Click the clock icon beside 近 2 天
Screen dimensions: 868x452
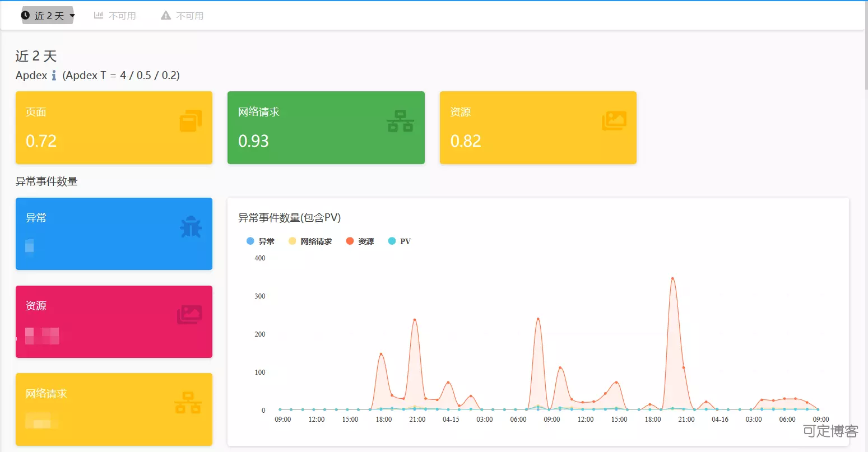pyautogui.click(x=25, y=16)
